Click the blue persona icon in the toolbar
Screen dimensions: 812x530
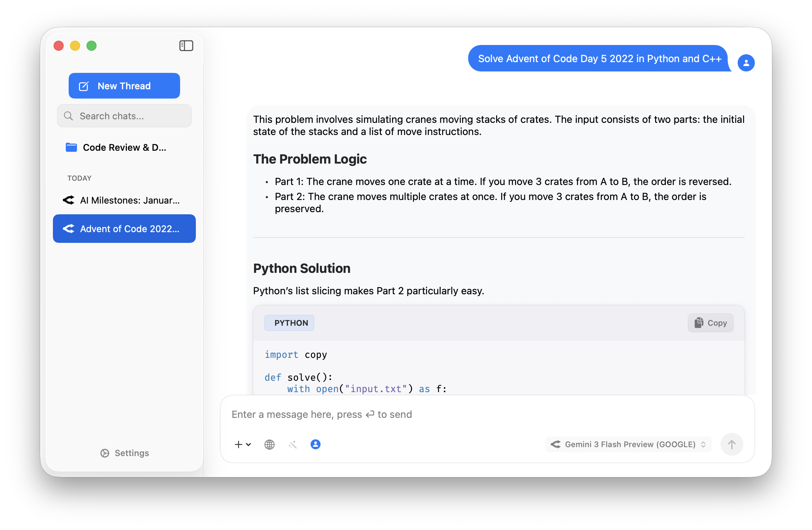click(315, 444)
